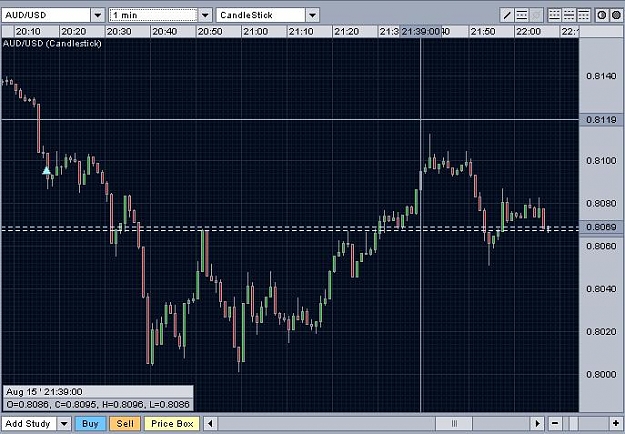Screen dimensions: 625x434
Task: Click the Sell button
Action: (125, 424)
